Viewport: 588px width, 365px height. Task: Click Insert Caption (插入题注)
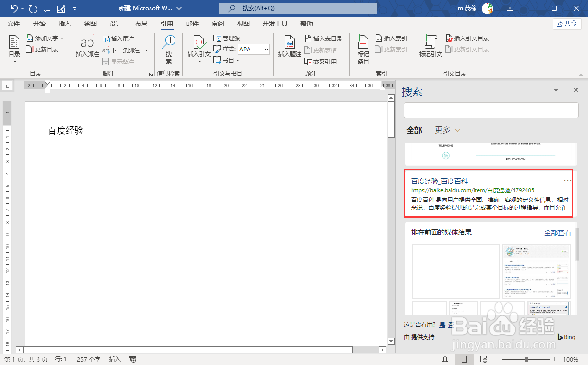[290, 46]
